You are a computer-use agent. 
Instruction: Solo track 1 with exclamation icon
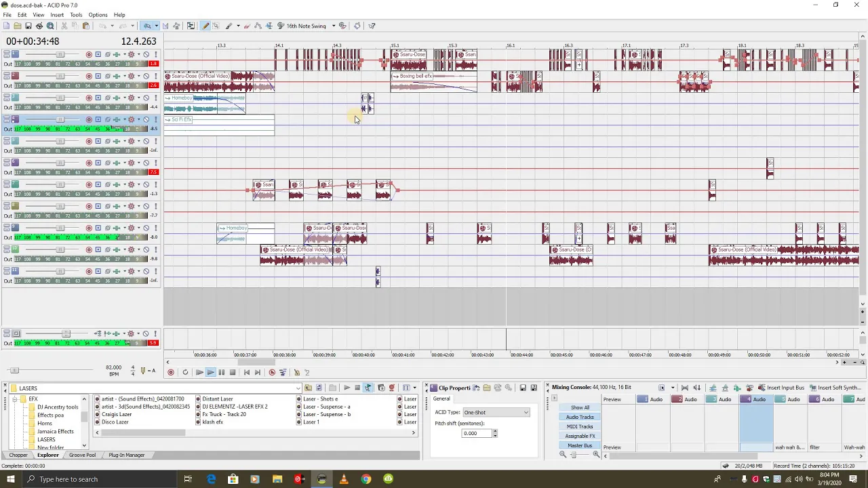[156, 54]
